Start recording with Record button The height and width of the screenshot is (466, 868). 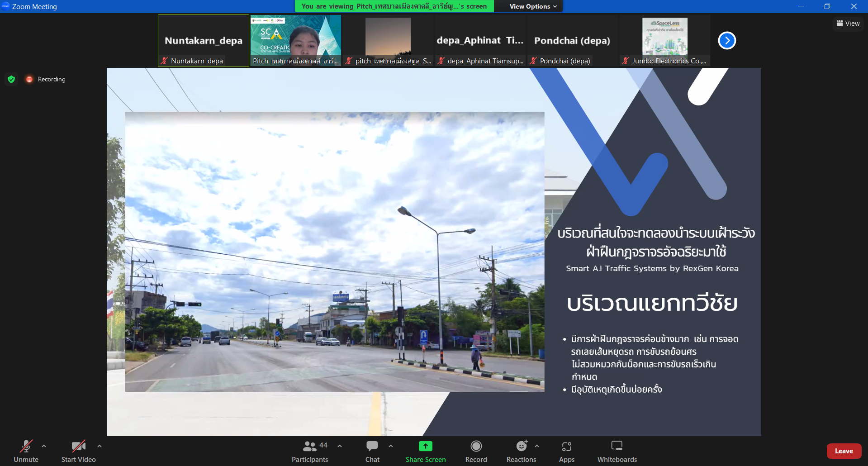pyautogui.click(x=476, y=451)
